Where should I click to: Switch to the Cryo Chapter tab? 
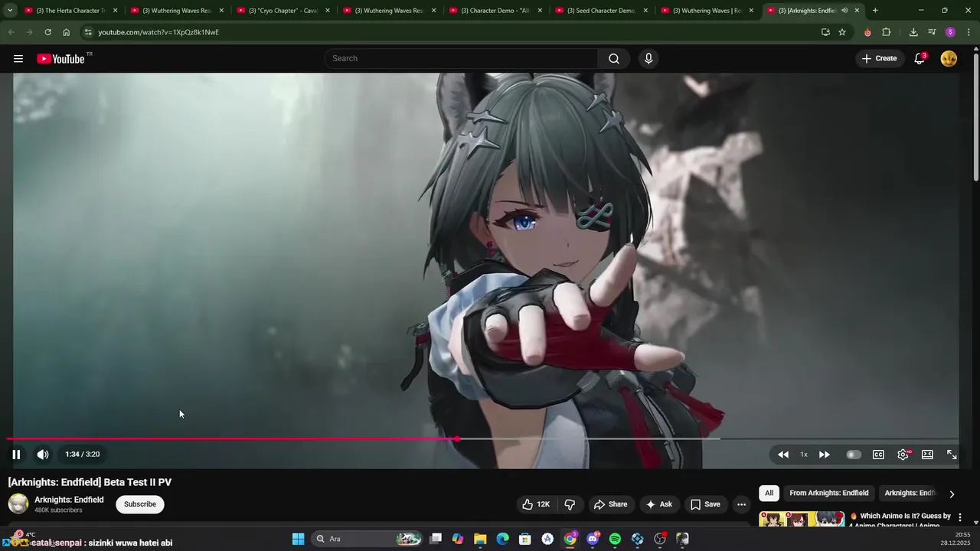283,11
